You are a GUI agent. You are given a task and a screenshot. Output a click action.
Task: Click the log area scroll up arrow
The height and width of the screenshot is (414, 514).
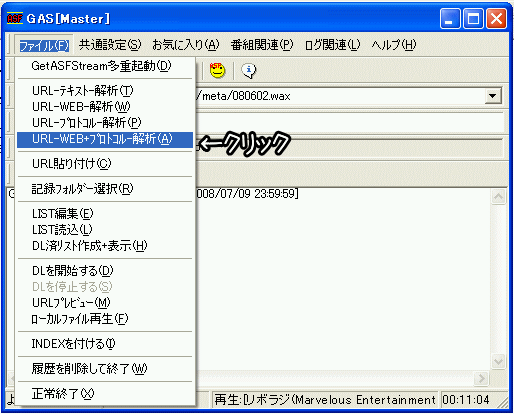[498, 197]
